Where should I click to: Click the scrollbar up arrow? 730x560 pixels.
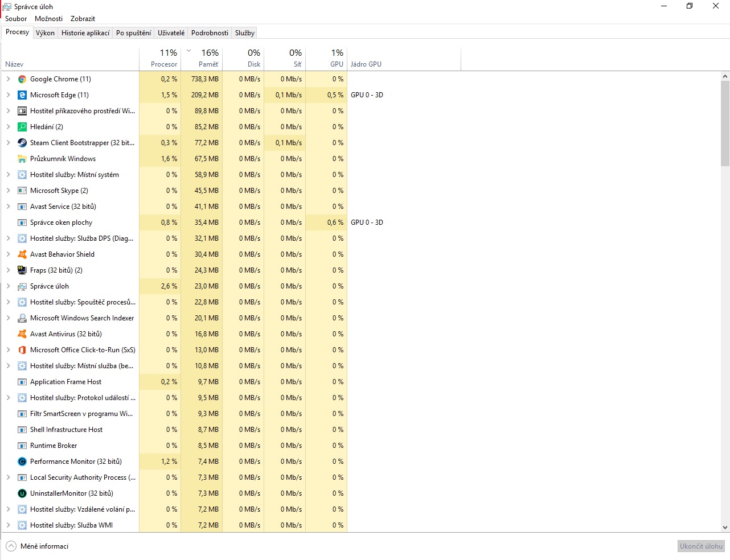pyautogui.click(x=725, y=76)
